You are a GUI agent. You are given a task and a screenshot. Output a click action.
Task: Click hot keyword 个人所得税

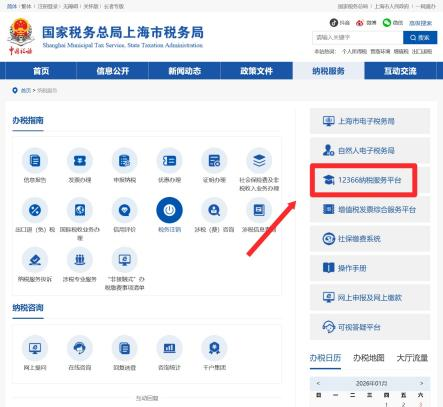click(354, 51)
